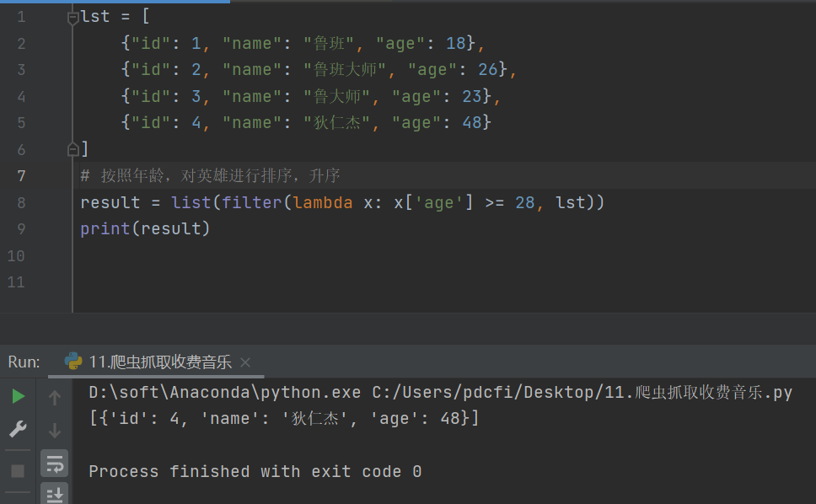Image resolution: width=816 pixels, height=504 pixels.
Task: Click the green Run (rerun) button
Action: click(x=19, y=396)
